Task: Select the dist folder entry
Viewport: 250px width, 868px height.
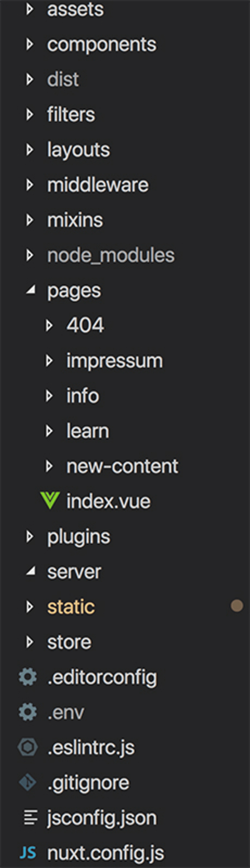Action: click(63, 79)
